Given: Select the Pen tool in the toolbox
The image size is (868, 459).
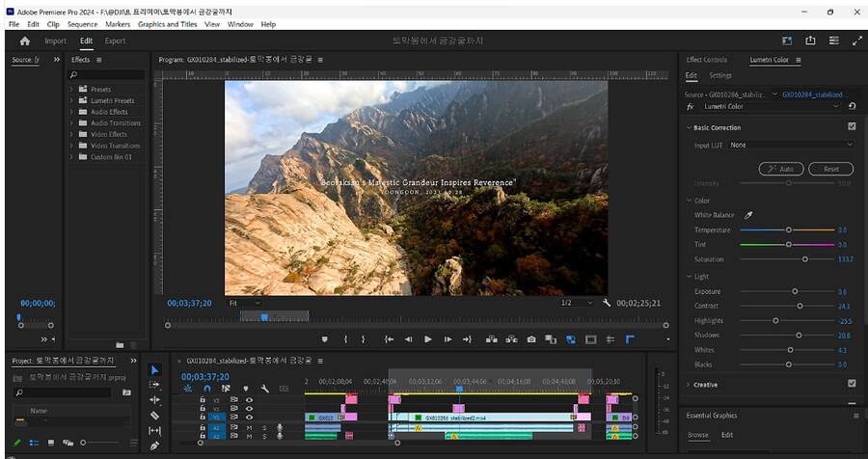Looking at the screenshot, I should pyautogui.click(x=155, y=445).
